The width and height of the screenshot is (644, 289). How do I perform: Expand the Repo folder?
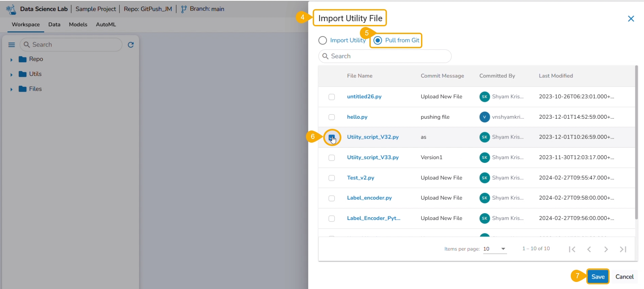click(x=11, y=60)
